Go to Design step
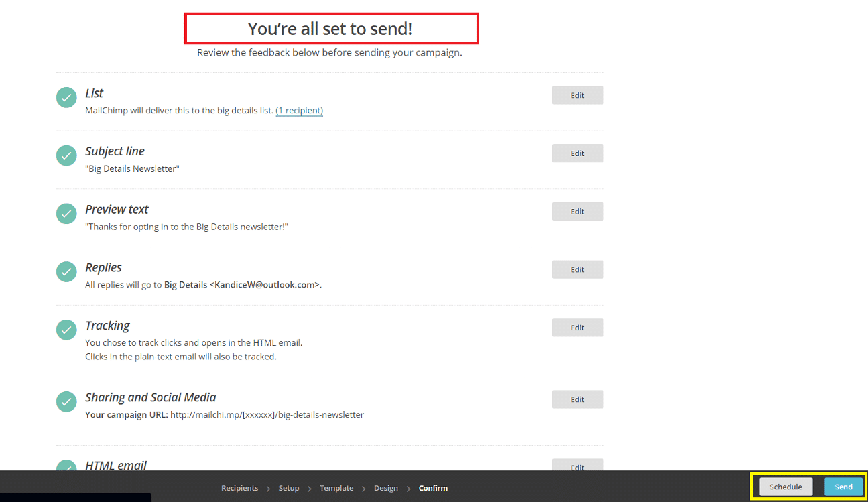 tap(386, 488)
